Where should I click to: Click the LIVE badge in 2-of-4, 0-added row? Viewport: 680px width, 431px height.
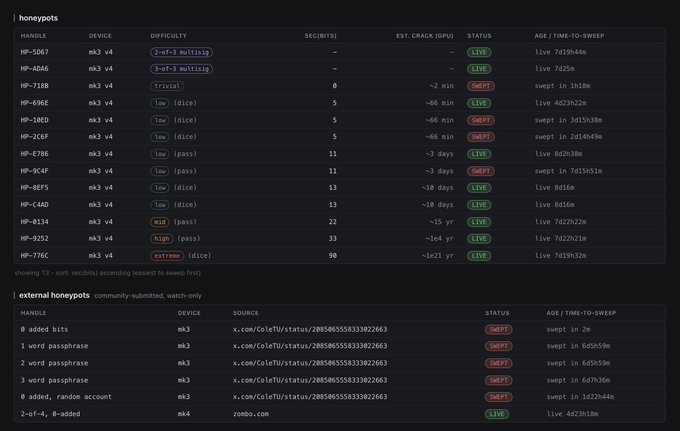tap(497, 414)
